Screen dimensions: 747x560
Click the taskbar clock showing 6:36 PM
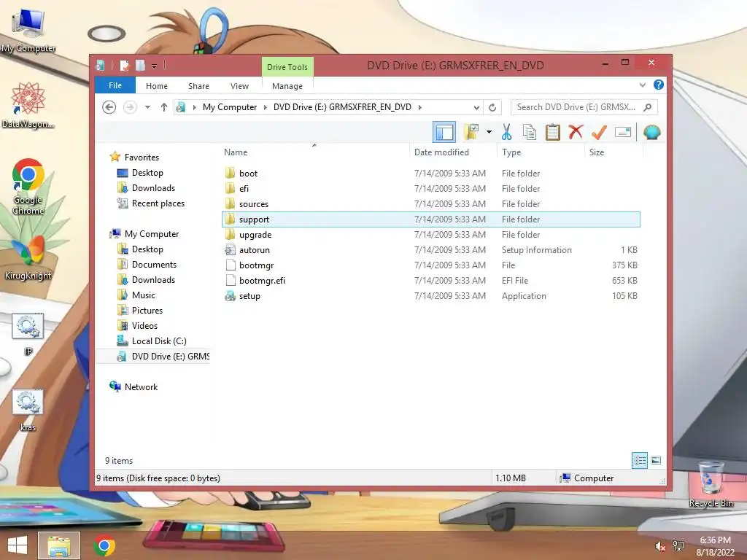click(715, 540)
